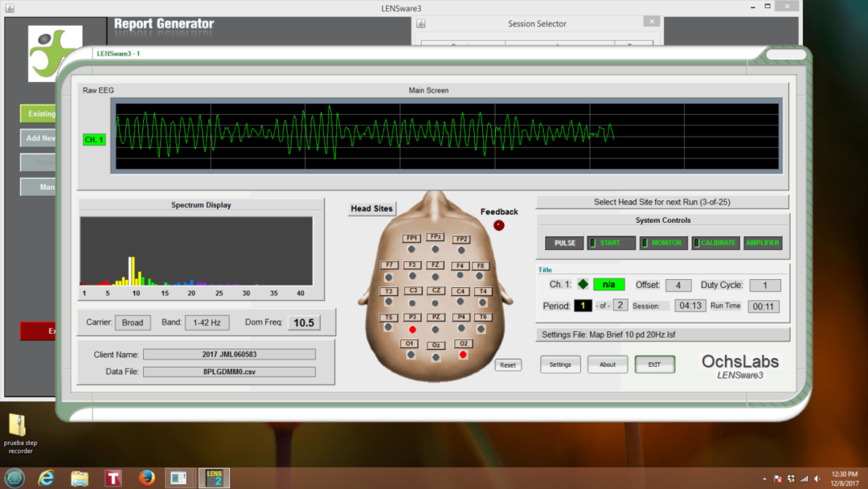868x489 pixels.
Task: Open the Carrier selector showing Broad
Action: coord(132,322)
